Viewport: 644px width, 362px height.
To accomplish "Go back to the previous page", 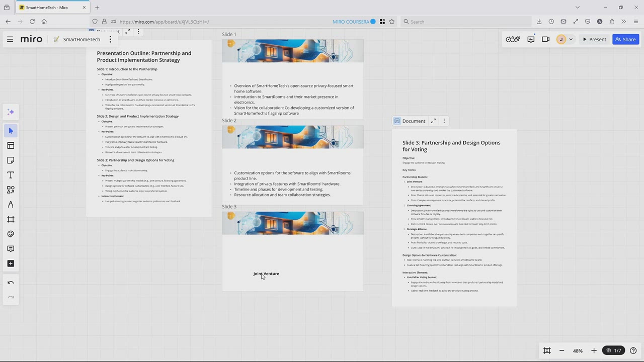I will point(8,22).
